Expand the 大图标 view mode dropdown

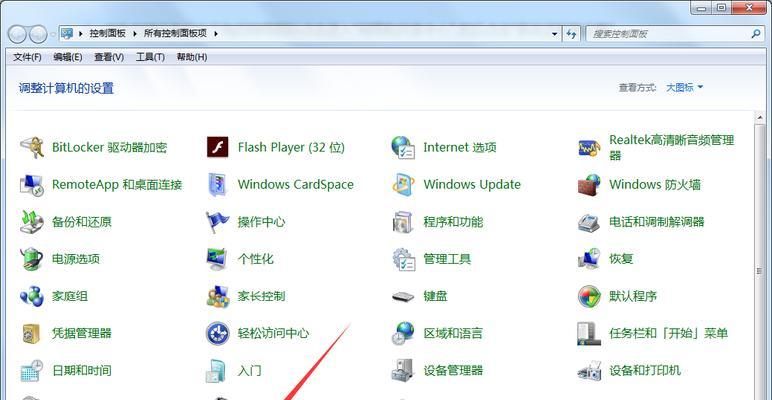pyautogui.click(x=684, y=88)
